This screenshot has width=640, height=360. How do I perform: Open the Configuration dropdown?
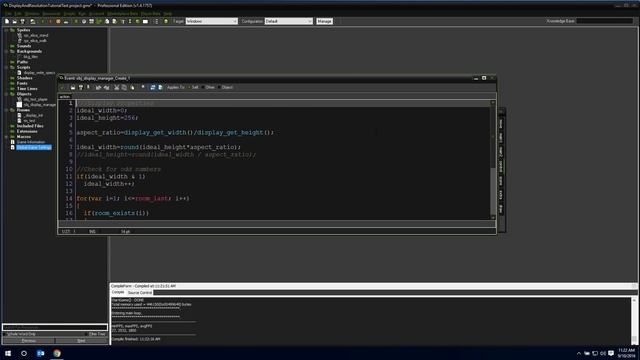tap(289, 21)
